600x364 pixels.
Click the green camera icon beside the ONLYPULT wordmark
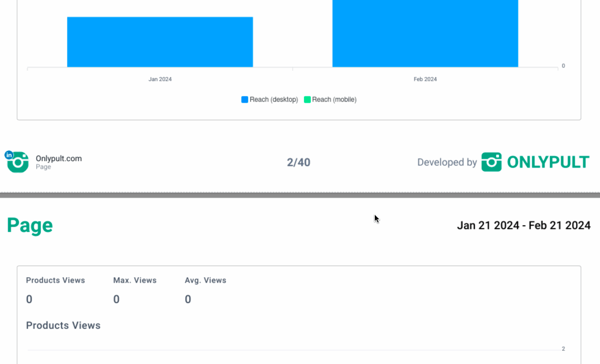tap(491, 162)
